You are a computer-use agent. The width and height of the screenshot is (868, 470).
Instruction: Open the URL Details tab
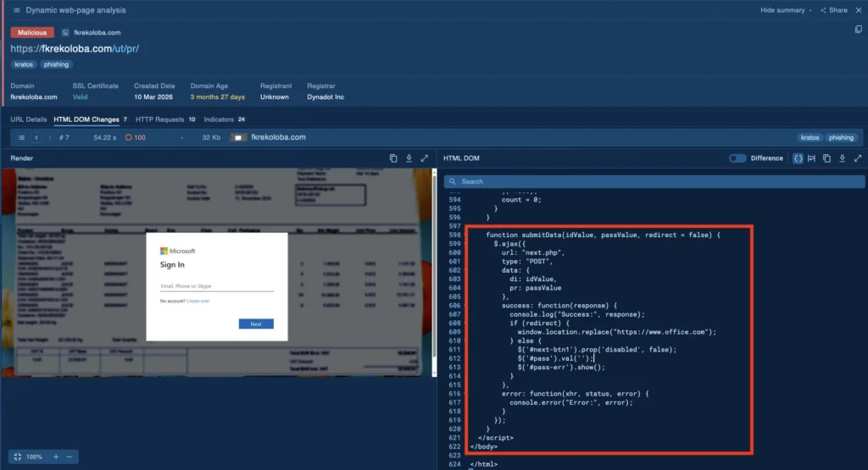[x=28, y=119]
